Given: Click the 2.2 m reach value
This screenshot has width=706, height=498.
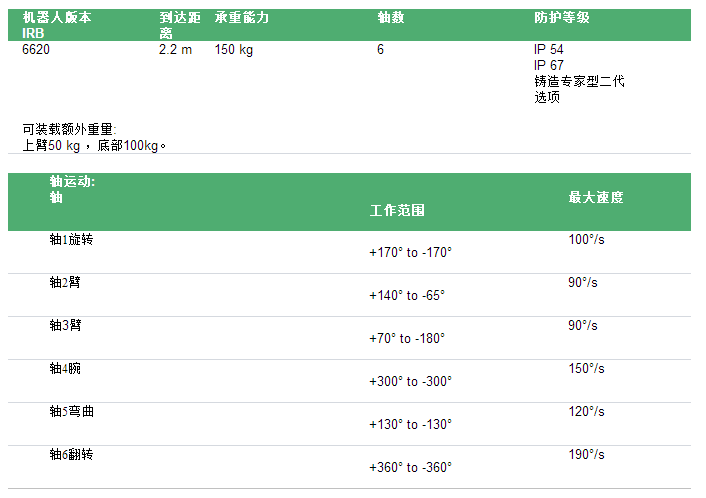Looking at the screenshot, I should click(175, 49).
